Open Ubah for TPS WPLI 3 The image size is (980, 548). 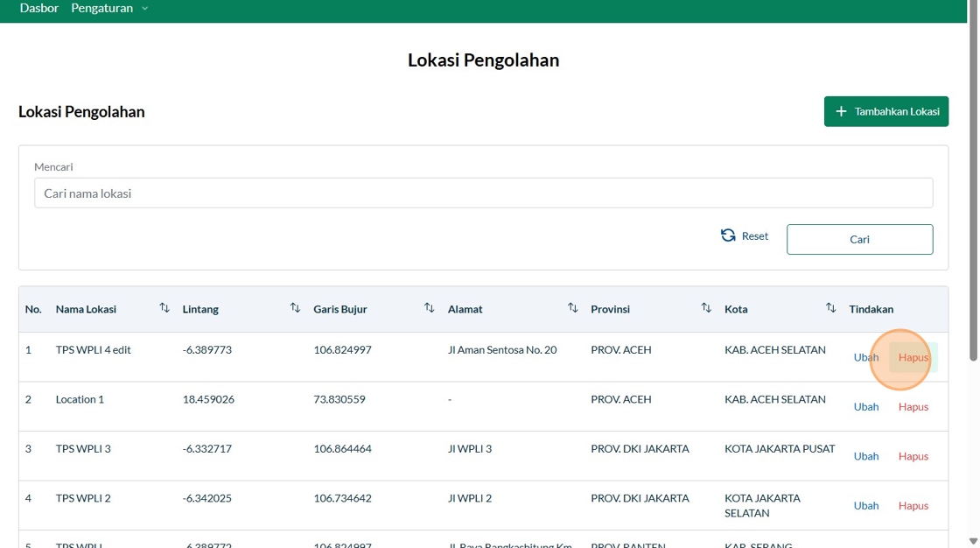[x=865, y=456]
